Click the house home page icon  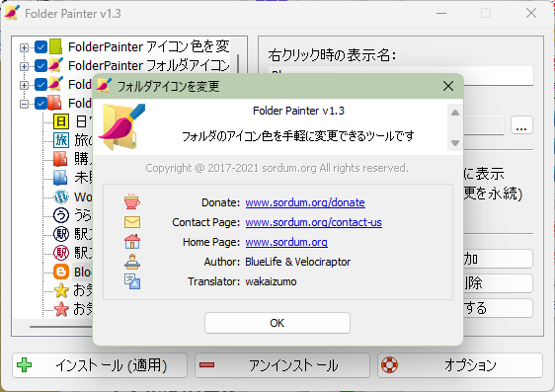pyautogui.click(x=132, y=242)
